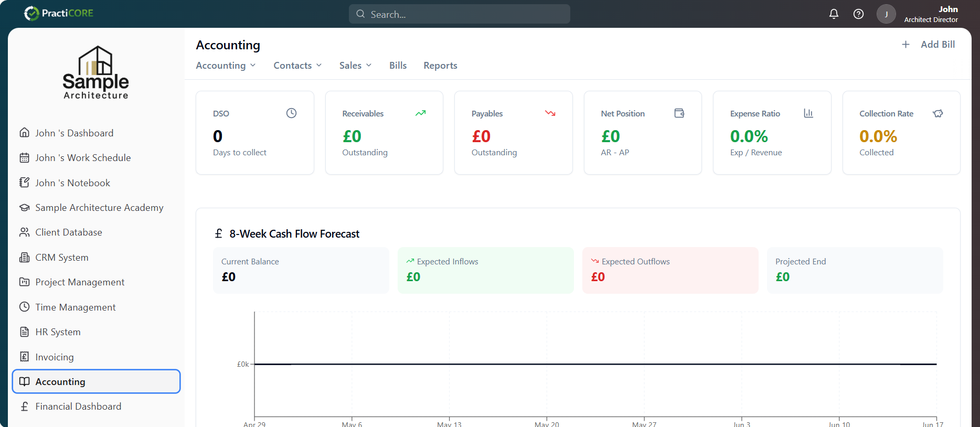Click the Net Position wallet icon
The height and width of the screenshot is (427, 980).
tap(679, 113)
